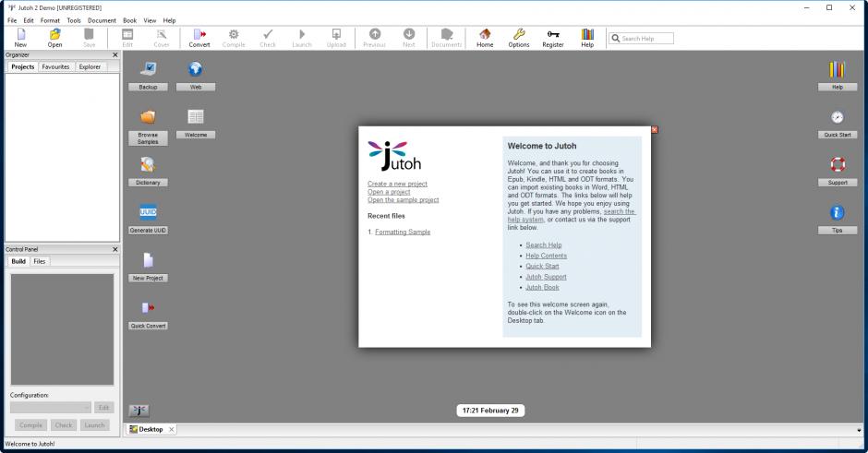Viewport: 868px width, 453px height.
Task: Open the Help menu
Action: point(169,20)
